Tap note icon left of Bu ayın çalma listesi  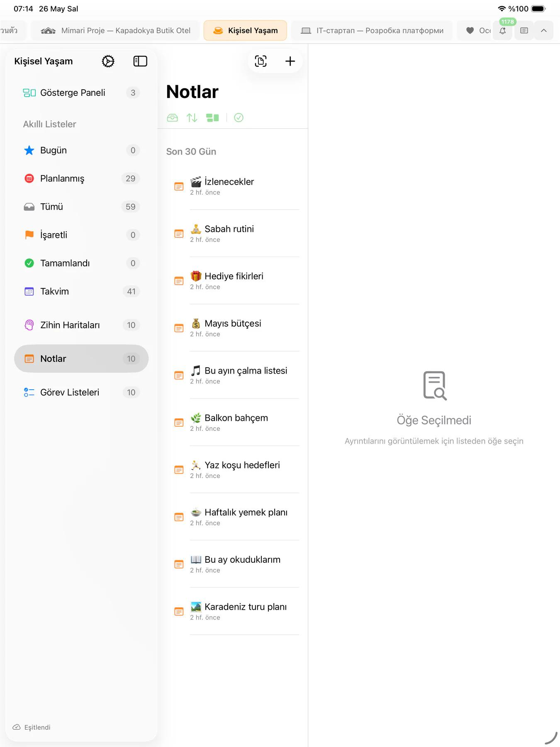179,376
